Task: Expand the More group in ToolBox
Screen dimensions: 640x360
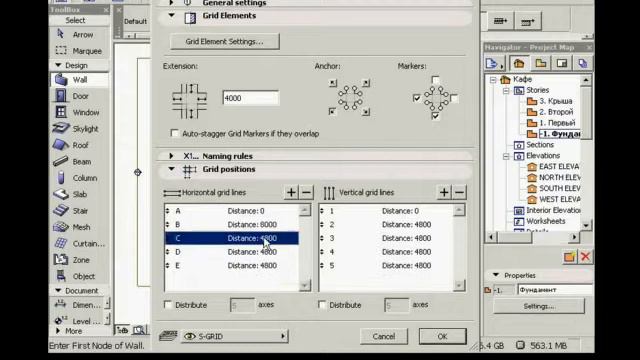Action: click(x=58, y=331)
